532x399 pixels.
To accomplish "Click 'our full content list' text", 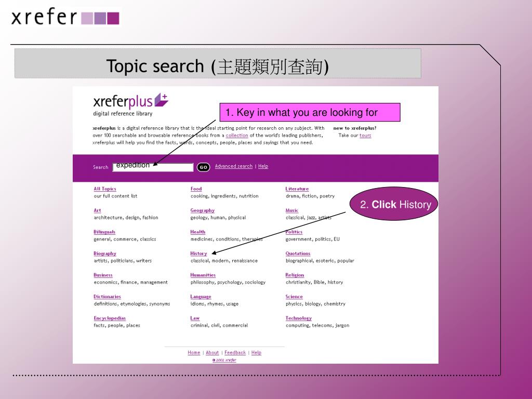I will tap(116, 196).
